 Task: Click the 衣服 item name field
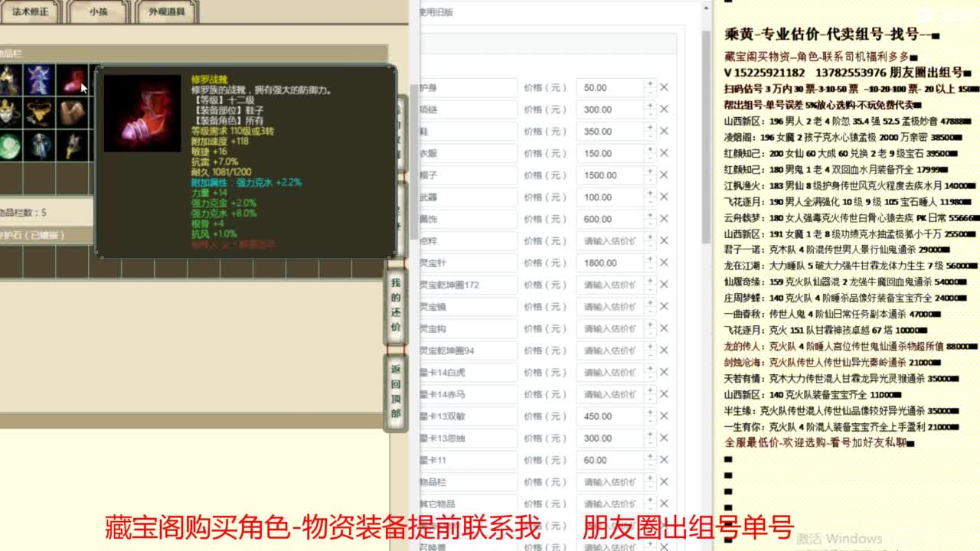point(469,153)
